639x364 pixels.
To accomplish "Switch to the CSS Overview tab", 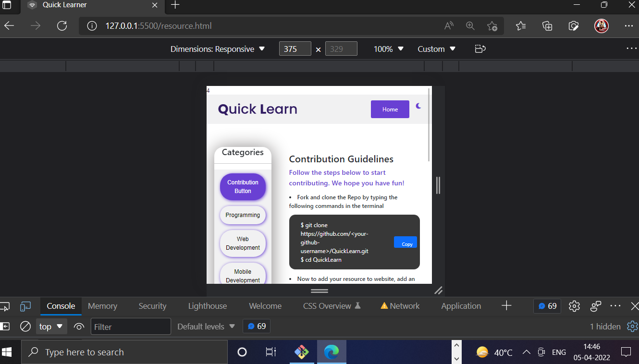I will coord(332,306).
